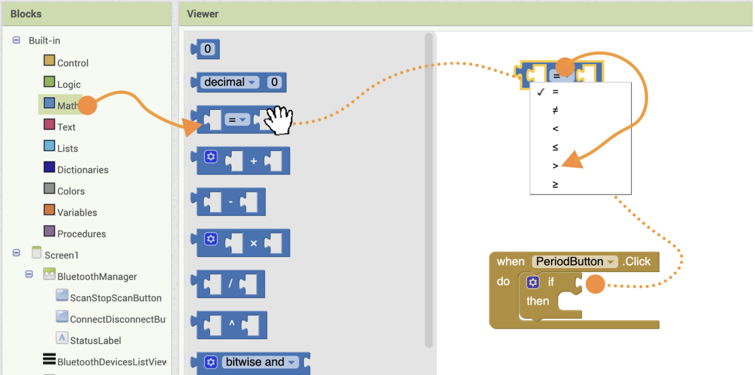This screenshot has width=755, height=375.
Task: Select the BluetoothDevicesListView component
Action: coord(112,362)
